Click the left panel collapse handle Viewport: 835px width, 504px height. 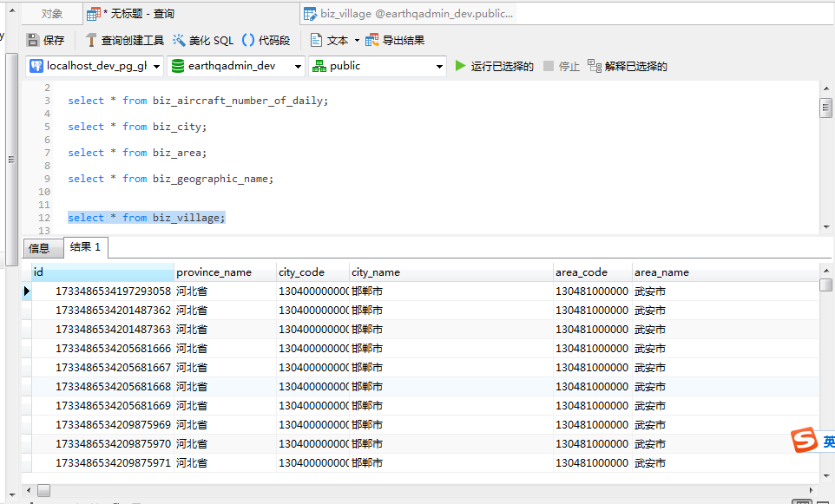point(11,159)
